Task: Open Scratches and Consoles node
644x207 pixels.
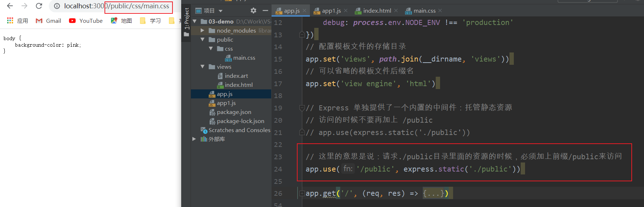Action: click(239, 130)
